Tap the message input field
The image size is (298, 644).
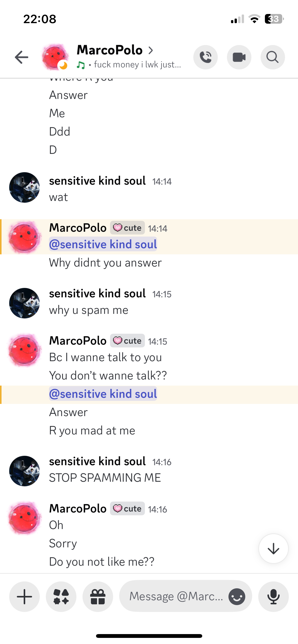(176, 596)
